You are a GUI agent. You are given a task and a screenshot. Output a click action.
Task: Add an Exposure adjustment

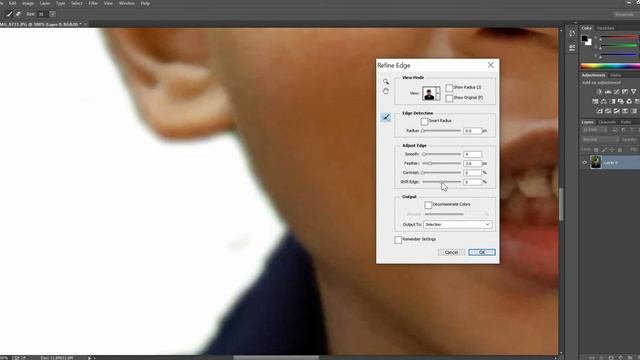[625, 92]
